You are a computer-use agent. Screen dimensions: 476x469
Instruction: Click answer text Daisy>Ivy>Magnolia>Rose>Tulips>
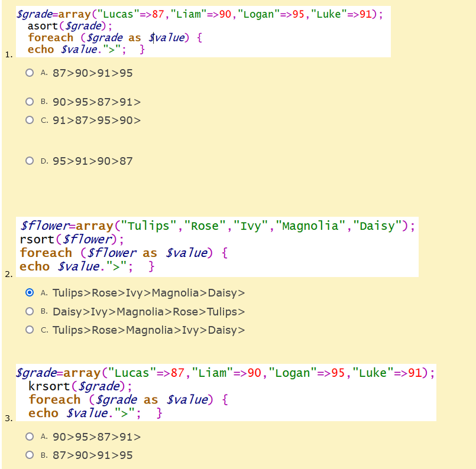pos(149,312)
